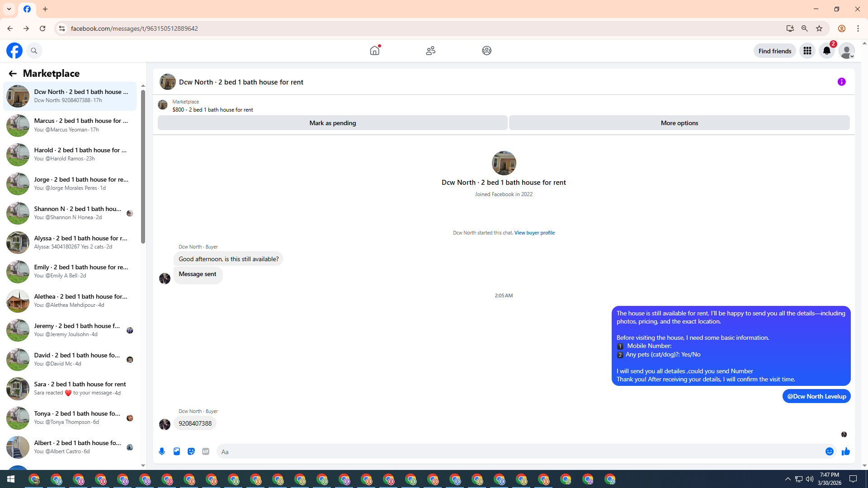This screenshot has width=868, height=488.
Task: Send a thumbs-up like
Action: pos(846,451)
